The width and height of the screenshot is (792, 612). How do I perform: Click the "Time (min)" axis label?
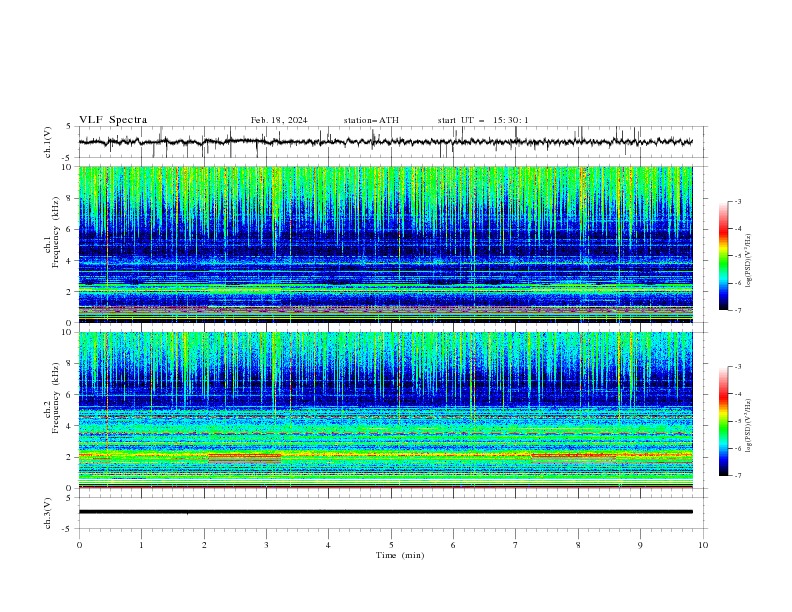click(x=400, y=555)
